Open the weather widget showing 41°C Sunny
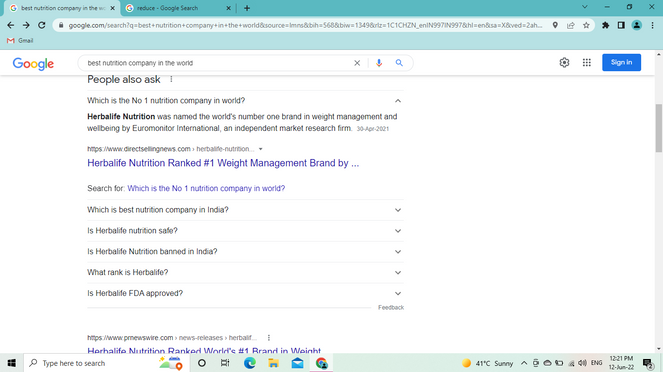 pos(487,363)
